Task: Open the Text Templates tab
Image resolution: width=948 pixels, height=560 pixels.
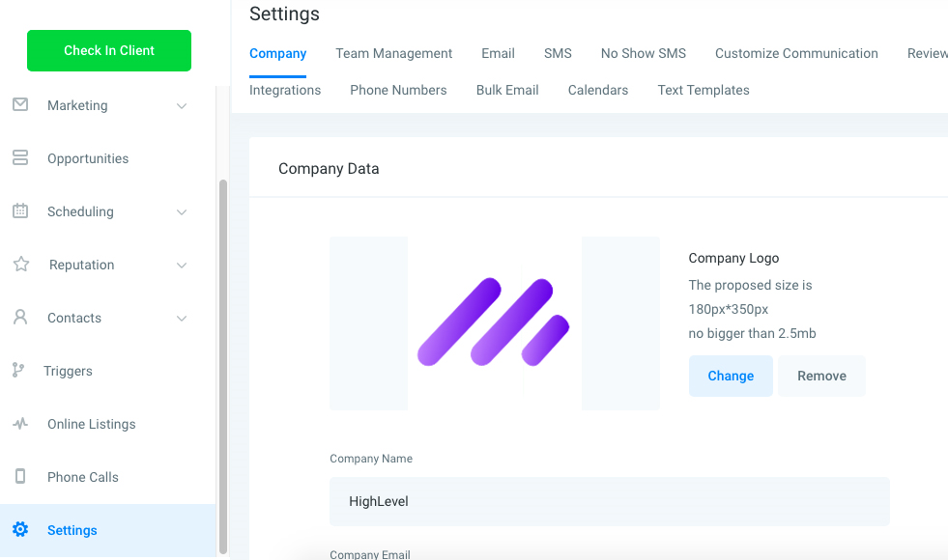Action: (704, 90)
